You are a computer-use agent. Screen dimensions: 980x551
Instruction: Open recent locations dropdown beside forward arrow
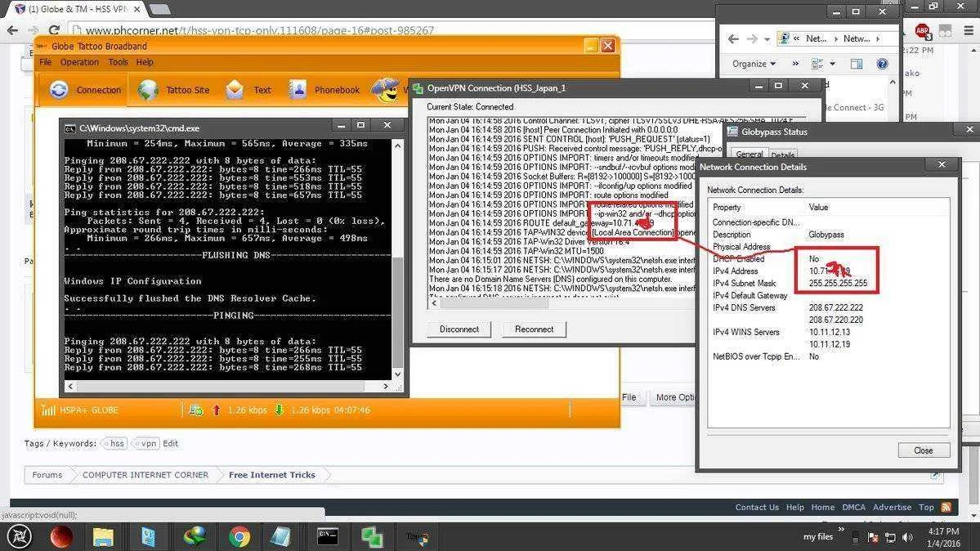tap(767, 39)
